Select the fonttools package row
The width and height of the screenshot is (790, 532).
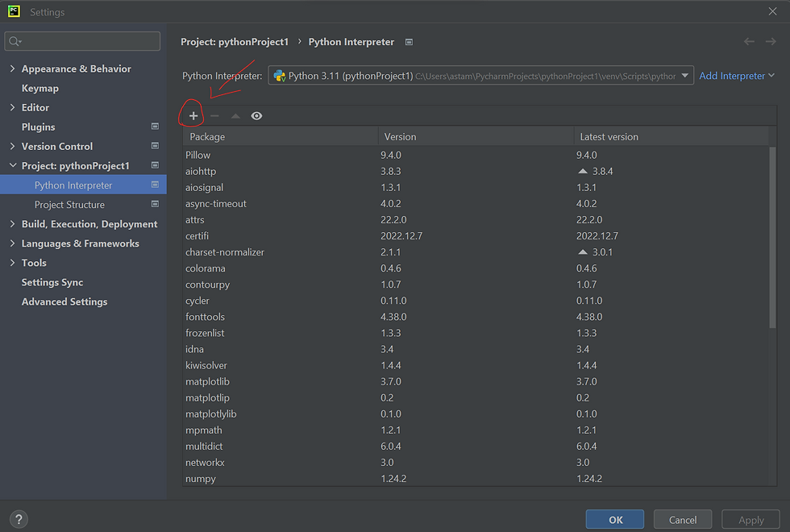pos(476,317)
